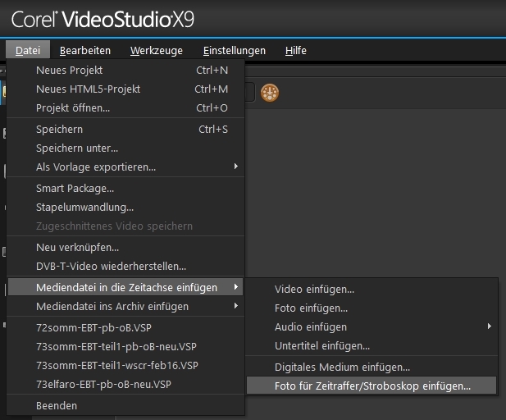Open the Datei menu
The height and width of the screenshot is (420, 506).
pos(28,50)
